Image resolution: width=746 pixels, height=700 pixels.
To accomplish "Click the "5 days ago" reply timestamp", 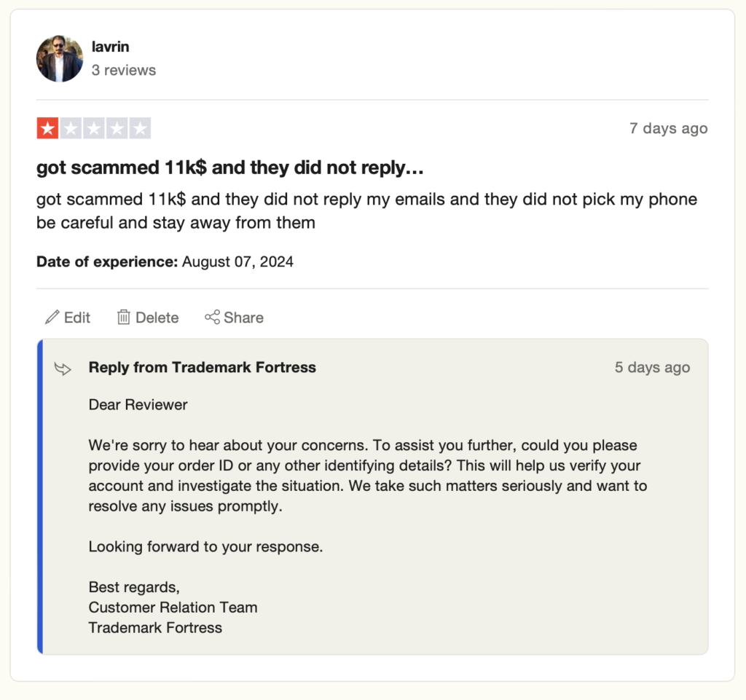I will pos(652,368).
